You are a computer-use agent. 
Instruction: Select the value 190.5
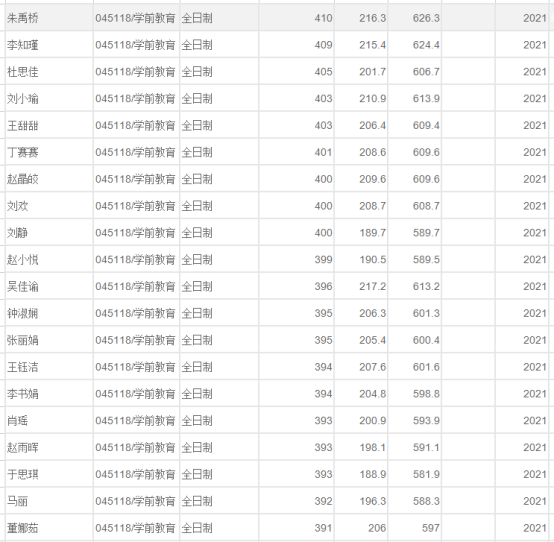pos(373,260)
